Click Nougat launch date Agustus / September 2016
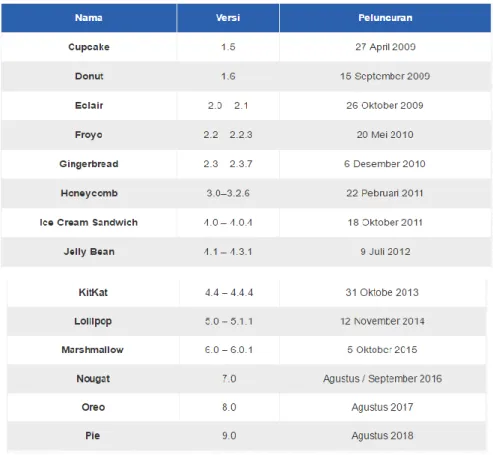 (x=382, y=379)
